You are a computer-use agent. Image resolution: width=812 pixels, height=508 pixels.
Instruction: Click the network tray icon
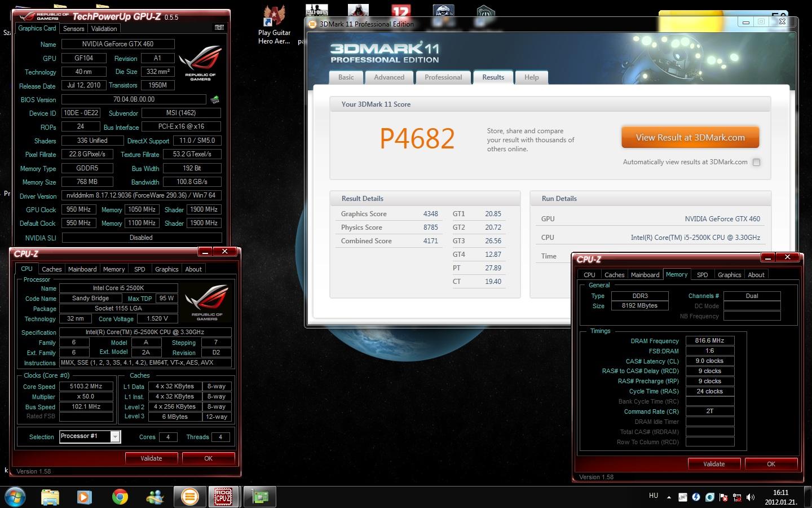[737, 497]
